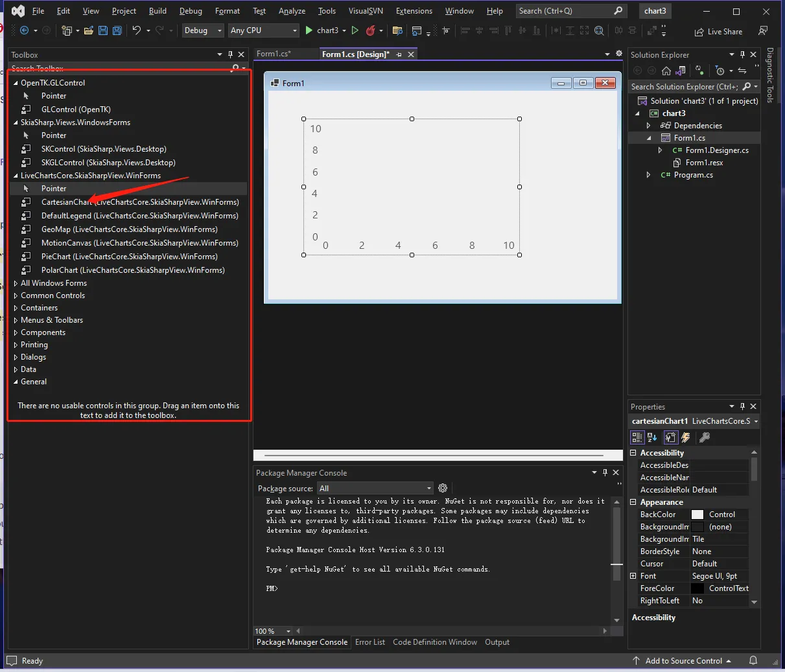Click Add to Source Control
Viewport: 785px width, 672px height.
coord(683,661)
